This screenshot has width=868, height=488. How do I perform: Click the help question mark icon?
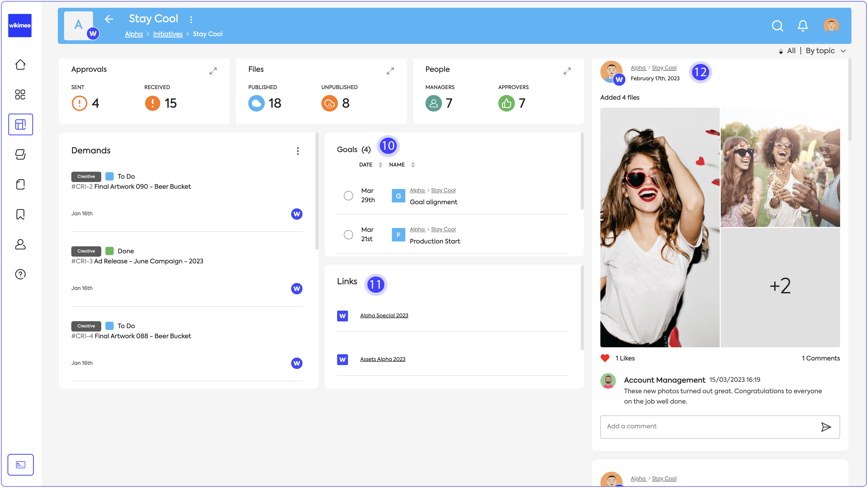20,274
